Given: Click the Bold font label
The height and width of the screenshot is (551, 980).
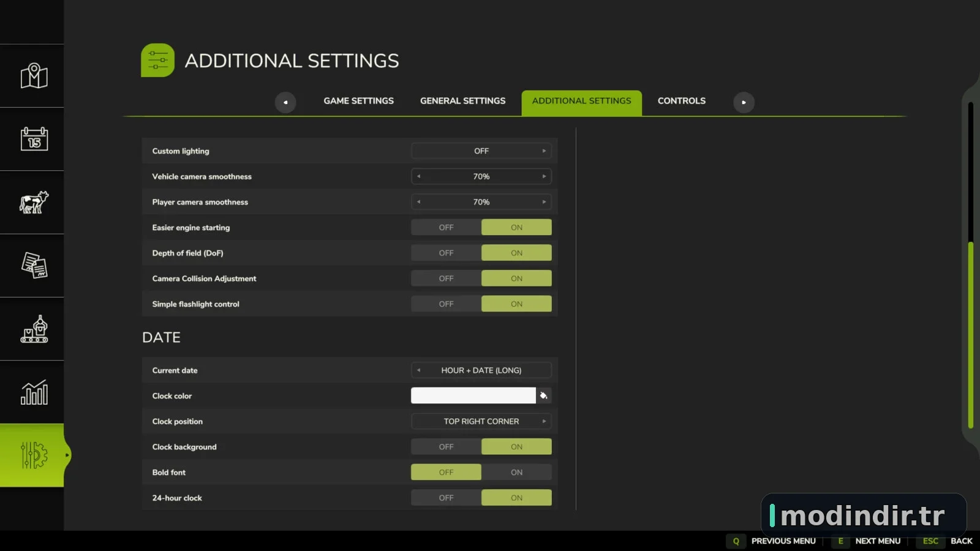Looking at the screenshot, I should [x=169, y=473].
